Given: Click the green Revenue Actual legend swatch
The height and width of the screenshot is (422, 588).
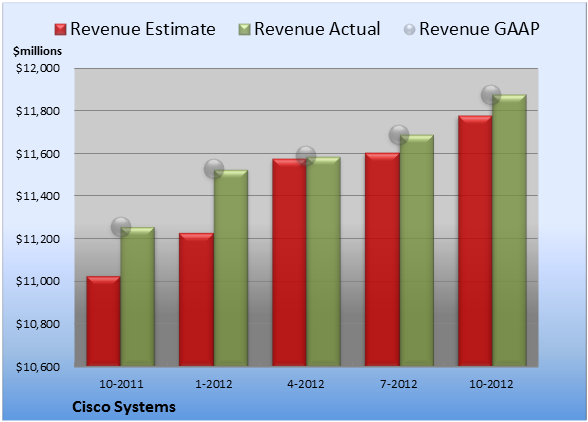Looking at the screenshot, I should pyautogui.click(x=244, y=29).
